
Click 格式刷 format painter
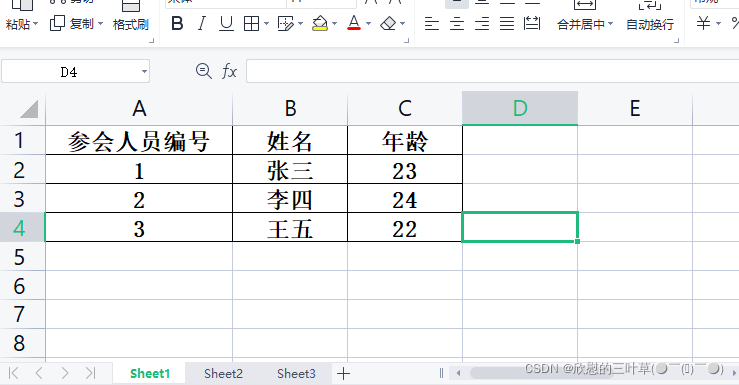click(x=131, y=24)
